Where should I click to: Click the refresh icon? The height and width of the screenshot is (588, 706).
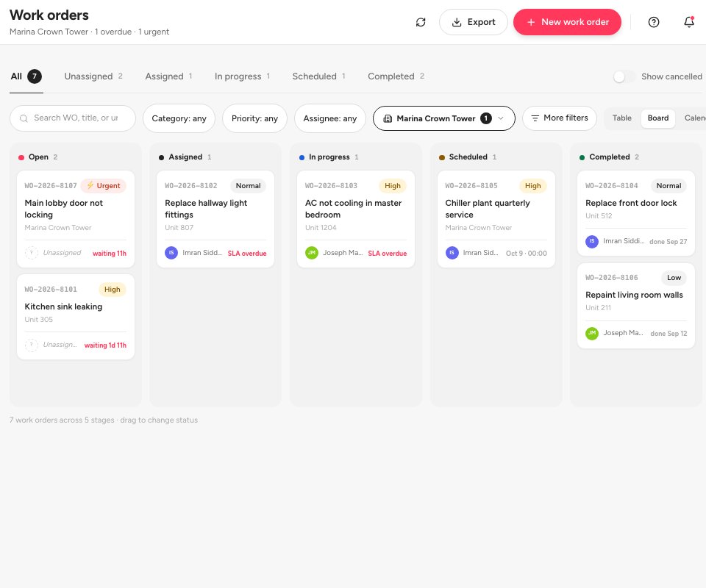421,22
